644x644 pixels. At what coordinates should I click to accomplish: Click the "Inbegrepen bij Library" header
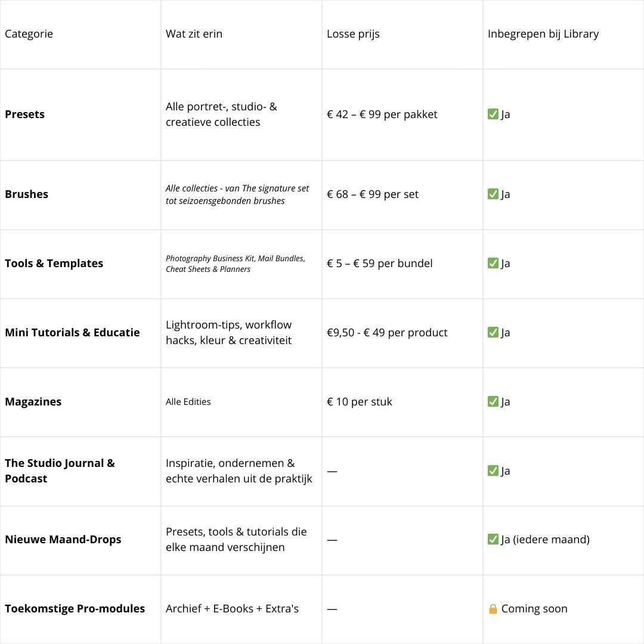coord(543,33)
